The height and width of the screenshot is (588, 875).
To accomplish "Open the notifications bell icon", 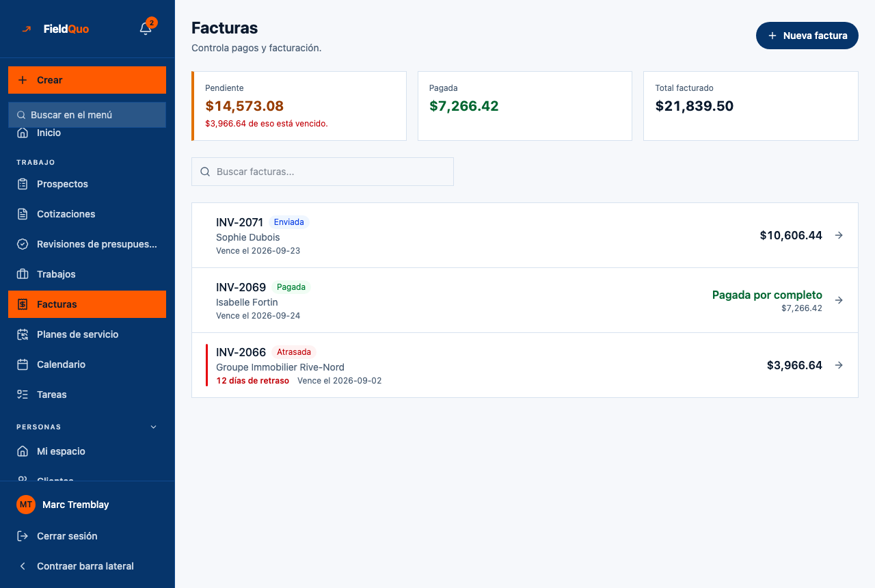I will tap(146, 29).
